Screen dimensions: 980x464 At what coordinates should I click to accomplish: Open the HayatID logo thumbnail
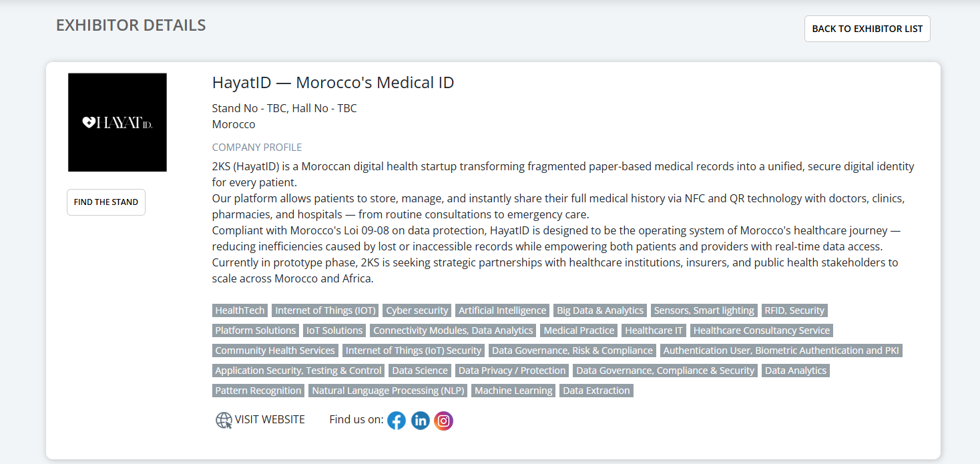coord(117,122)
